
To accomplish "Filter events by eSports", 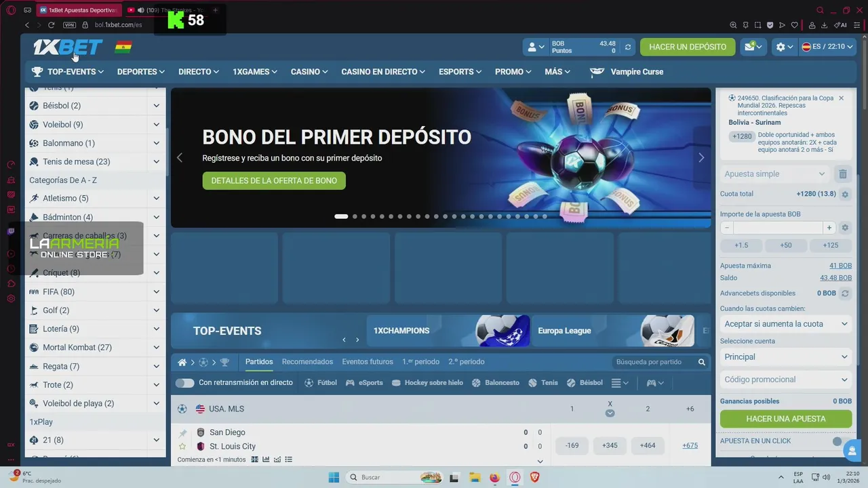I will pos(364,383).
